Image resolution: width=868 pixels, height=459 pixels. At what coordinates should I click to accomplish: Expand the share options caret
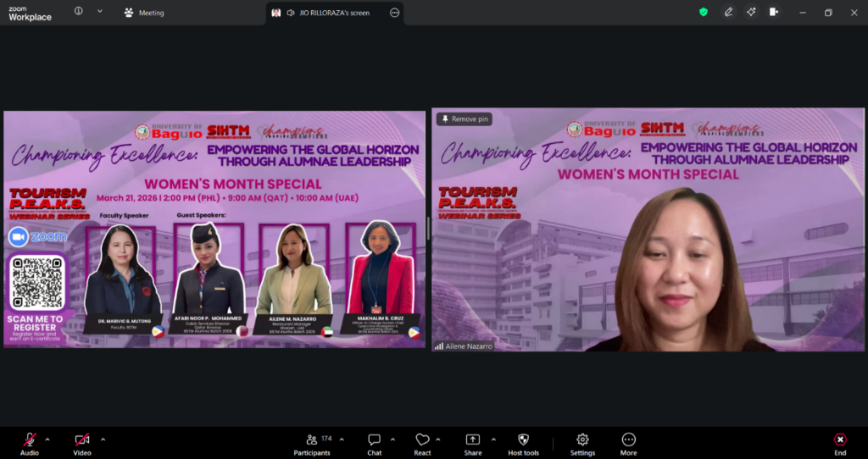[x=493, y=440]
